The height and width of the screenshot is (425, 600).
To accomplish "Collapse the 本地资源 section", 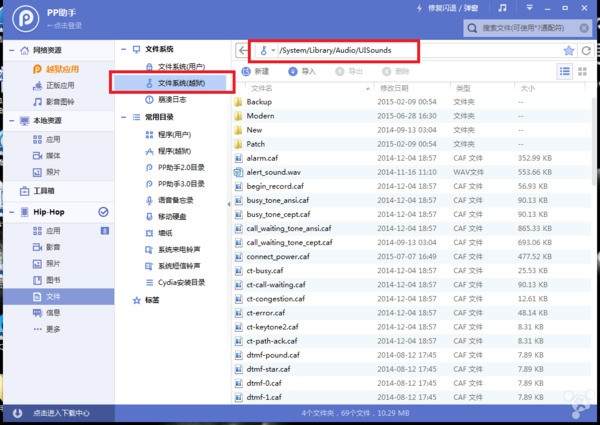I will [11, 120].
